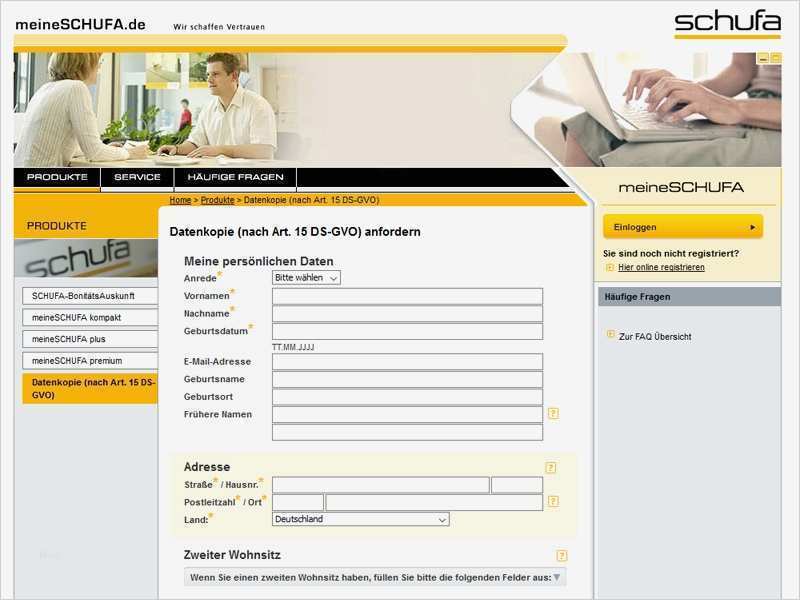Screen dimensions: 800x600
Task: Click into the E-Mail-Adresse input field
Action: (407, 362)
